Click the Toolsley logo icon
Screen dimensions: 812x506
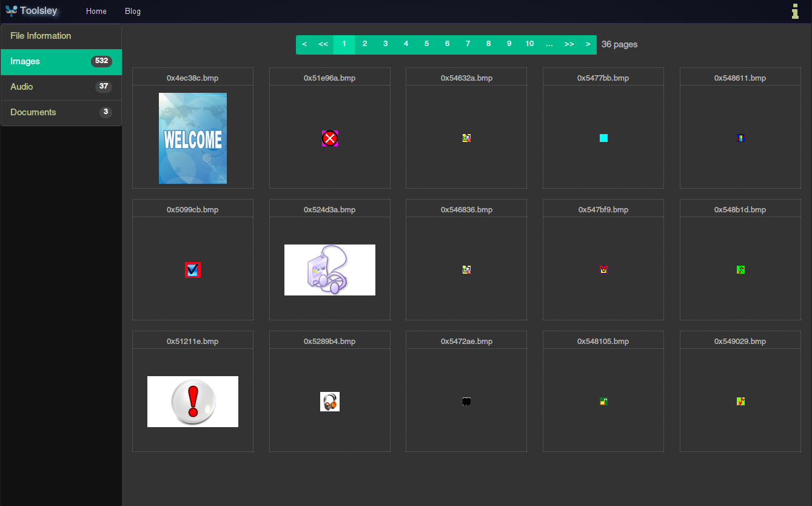pyautogui.click(x=11, y=11)
